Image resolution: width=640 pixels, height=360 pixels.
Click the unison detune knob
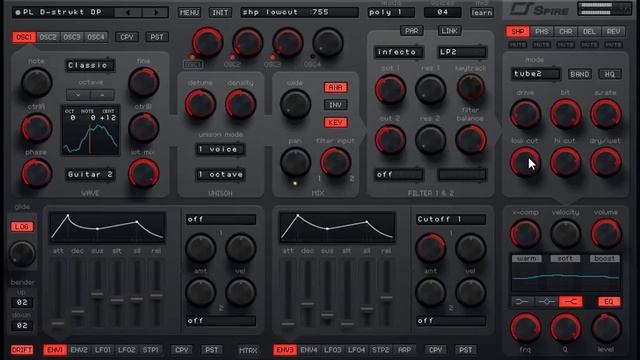click(200, 104)
